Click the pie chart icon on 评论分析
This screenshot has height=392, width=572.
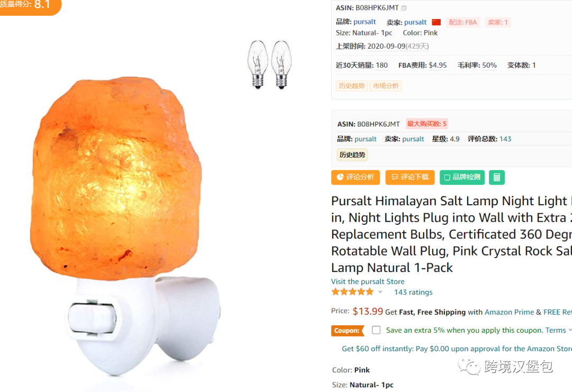coord(340,177)
